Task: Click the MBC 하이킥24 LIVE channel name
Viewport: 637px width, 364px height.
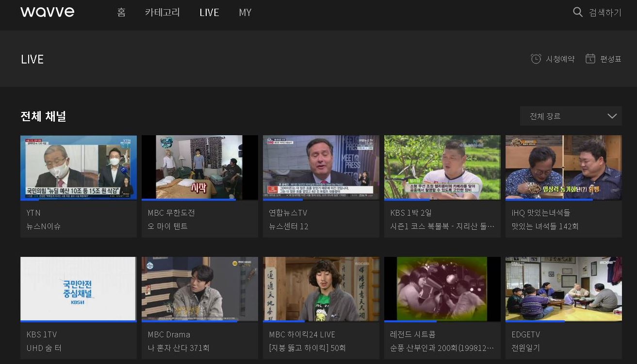Action: coord(302,334)
